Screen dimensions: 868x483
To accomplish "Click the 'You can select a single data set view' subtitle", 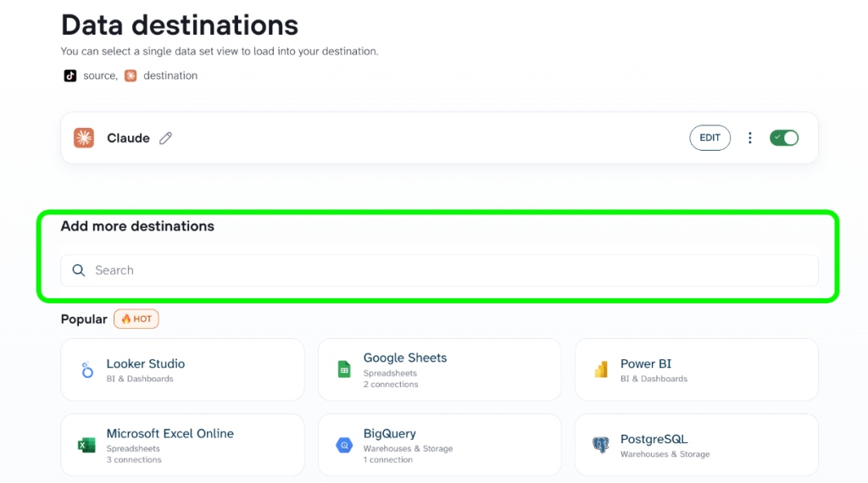I will [x=220, y=52].
